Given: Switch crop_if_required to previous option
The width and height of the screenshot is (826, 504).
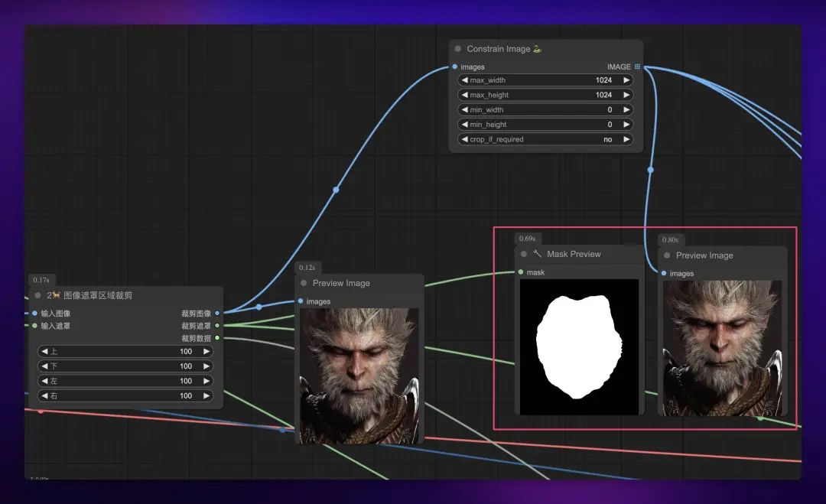Looking at the screenshot, I should [465, 139].
